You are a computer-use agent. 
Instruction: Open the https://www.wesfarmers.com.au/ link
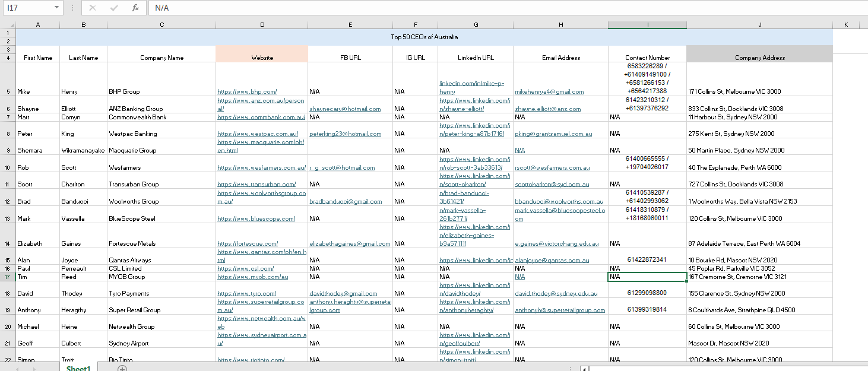[x=261, y=168]
